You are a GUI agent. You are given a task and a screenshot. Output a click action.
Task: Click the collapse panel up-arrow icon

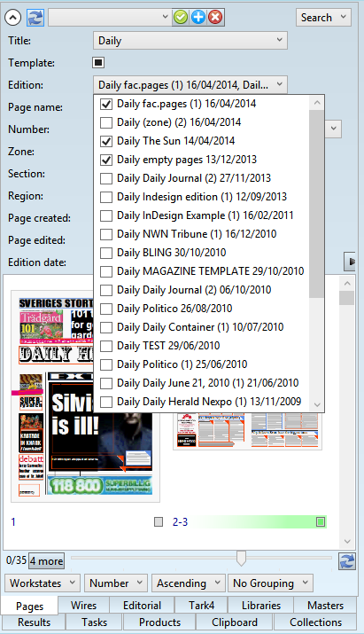pyautogui.click(x=13, y=18)
